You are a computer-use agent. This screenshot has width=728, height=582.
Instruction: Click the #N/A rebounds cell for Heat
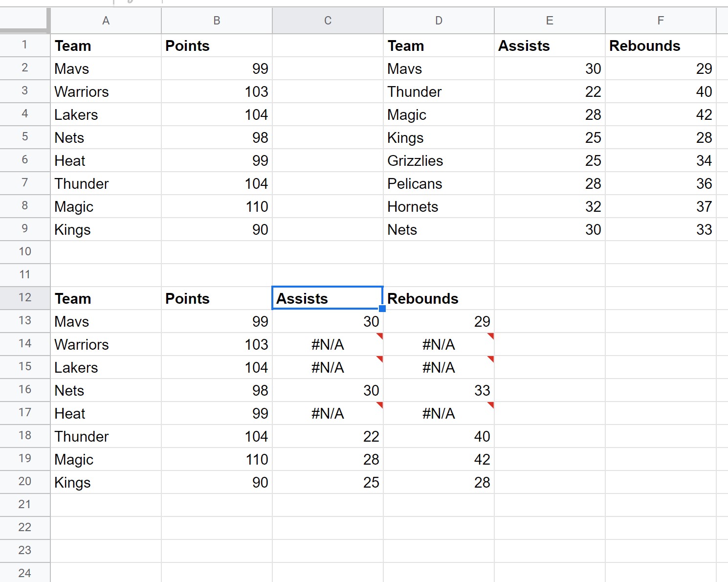[439, 413]
